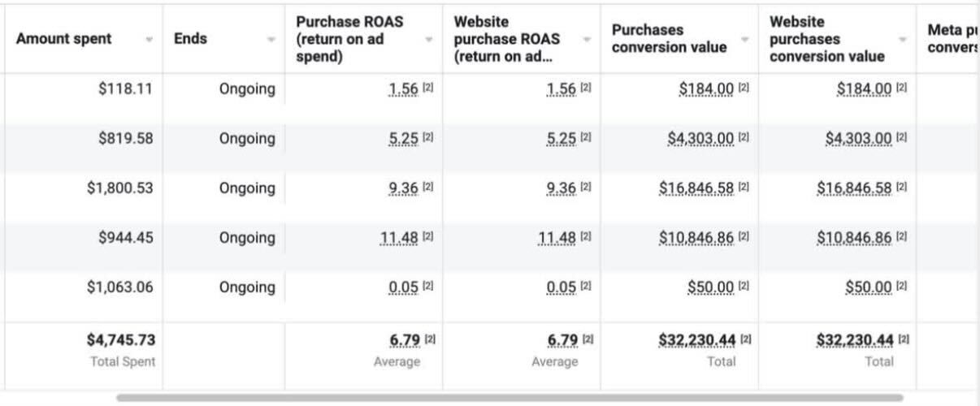Click footnote [2] beside 1.56 in Website purchase ROAS
The image size is (980, 406).
[x=586, y=88]
